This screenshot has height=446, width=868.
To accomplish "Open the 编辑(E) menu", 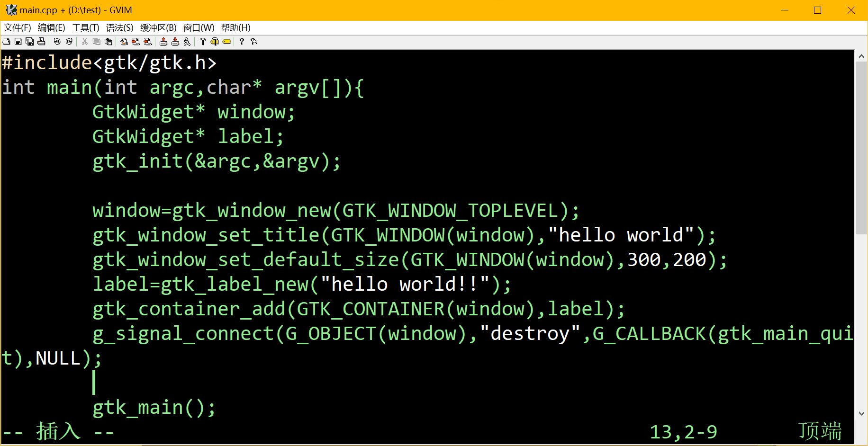I will (x=51, y=28).
